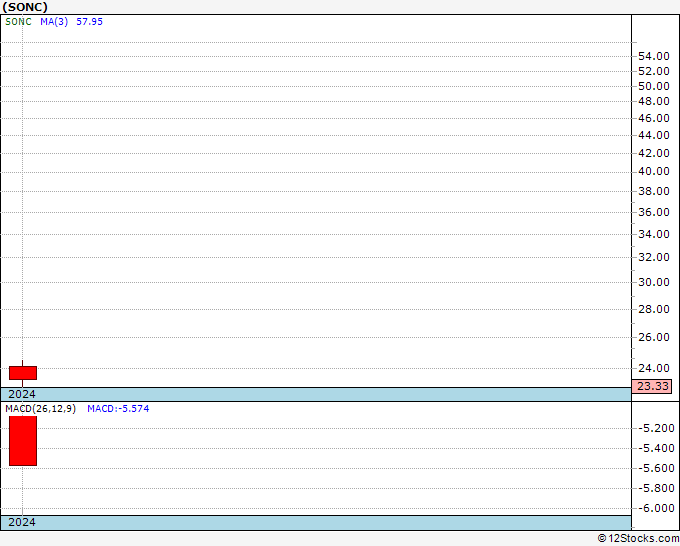This screenshot has height=546, width=680.
Task: Click the (SONC) chart title
Action: coord(25,7)
